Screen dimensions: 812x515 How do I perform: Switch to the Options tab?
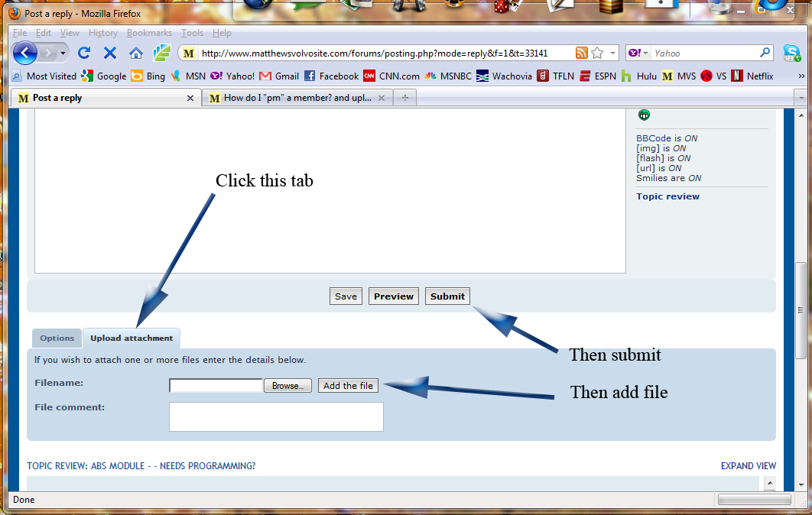(x=57, y=338)
